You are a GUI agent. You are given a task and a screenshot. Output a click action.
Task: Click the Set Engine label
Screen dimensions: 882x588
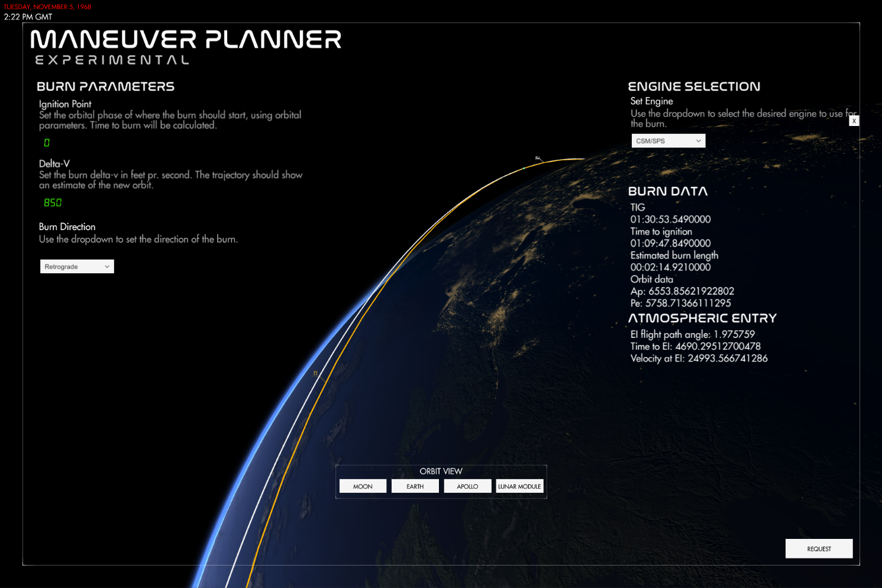click(x=651, y=101)
